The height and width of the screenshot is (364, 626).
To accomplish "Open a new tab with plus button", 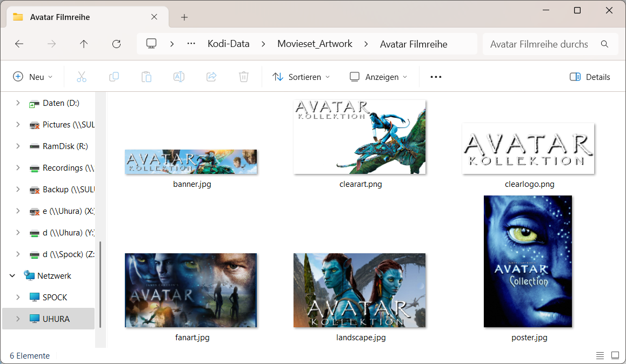I will pyautogui.click(x=184, y=17).
